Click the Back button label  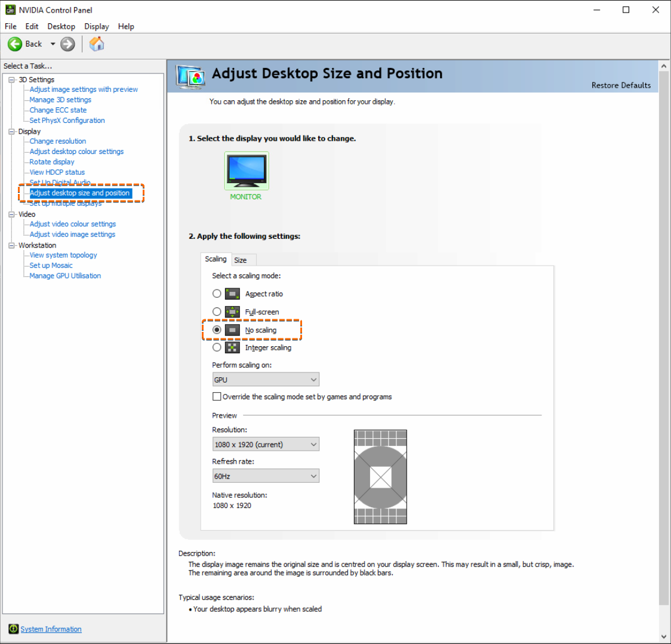(x=33, y=44)
